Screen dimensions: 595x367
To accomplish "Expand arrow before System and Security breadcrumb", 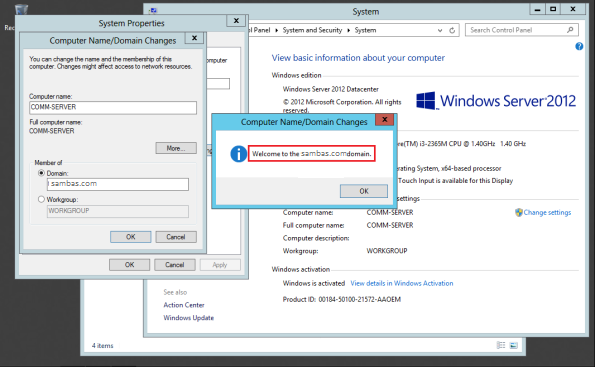I will point(276,30).
